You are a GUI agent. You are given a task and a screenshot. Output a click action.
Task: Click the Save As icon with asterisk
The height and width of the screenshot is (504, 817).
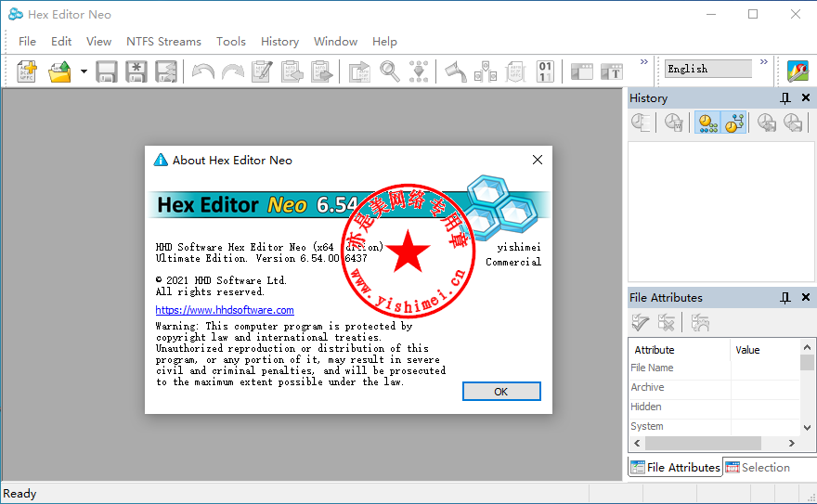pos(136,71)
